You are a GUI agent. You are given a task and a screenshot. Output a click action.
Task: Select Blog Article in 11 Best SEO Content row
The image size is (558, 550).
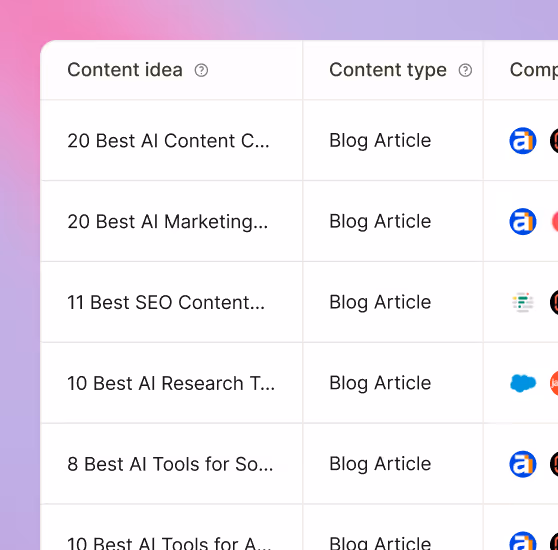tap(380, 302)
